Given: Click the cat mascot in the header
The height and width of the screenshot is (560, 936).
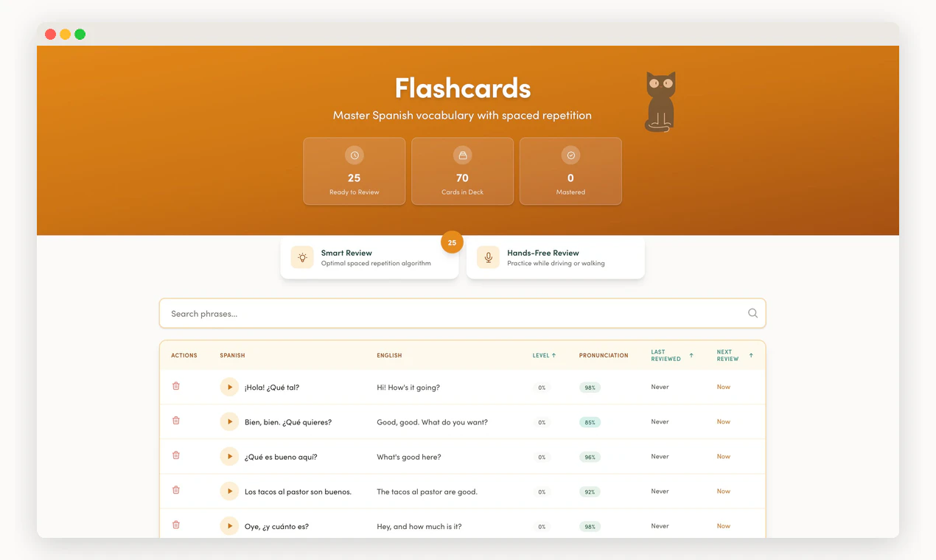Looking at the screenshot, I should coord(660,102).
